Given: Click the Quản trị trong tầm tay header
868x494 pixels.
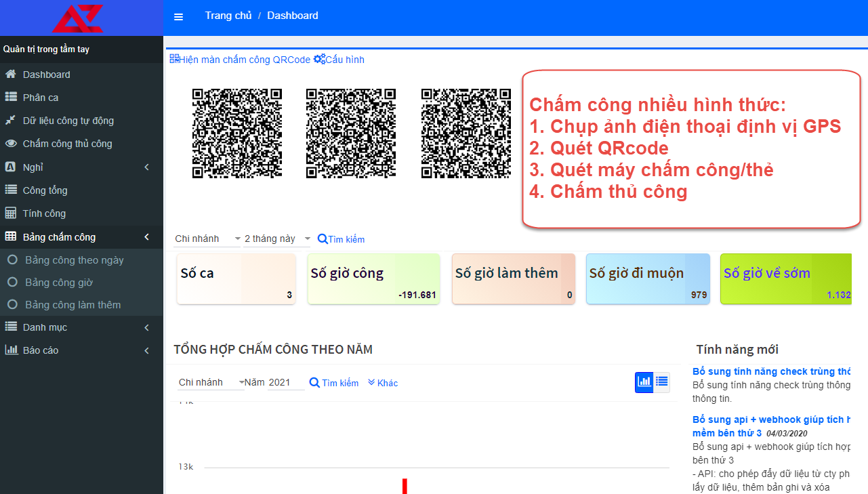Looking at the screenshot, I should [x=46, y=49].
